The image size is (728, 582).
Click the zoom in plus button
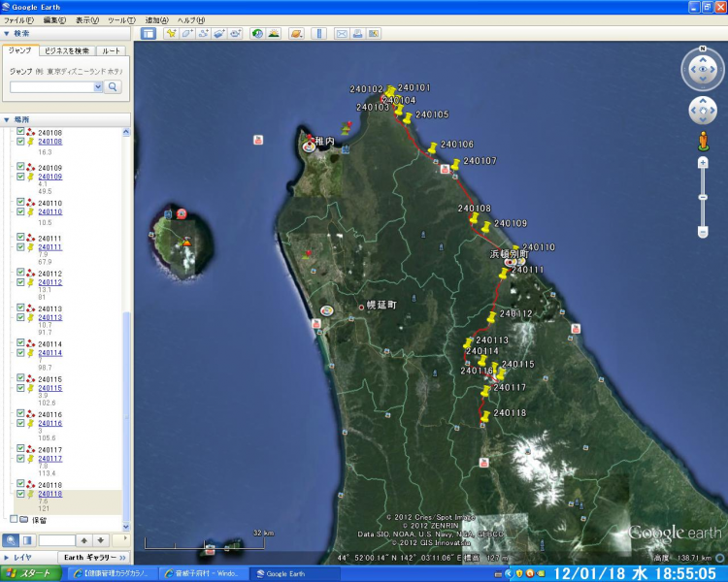click(x=703, y=162)
